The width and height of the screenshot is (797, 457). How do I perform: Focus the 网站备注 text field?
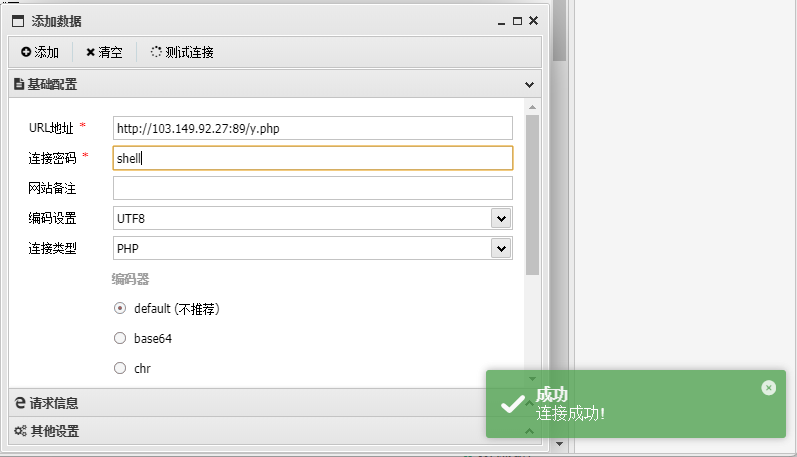[x=312, y=188]
